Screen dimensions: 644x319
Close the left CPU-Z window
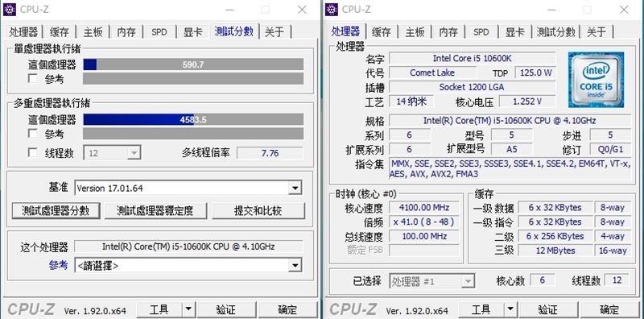[302, 10]
